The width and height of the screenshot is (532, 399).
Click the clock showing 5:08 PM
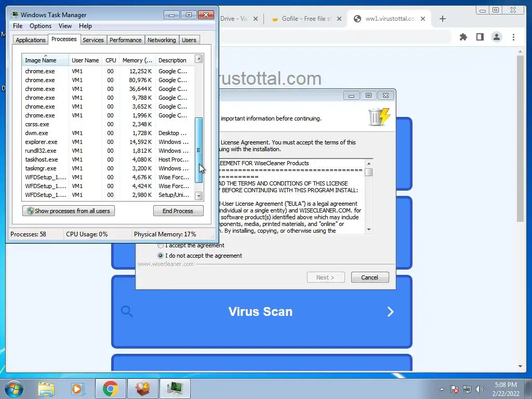click(x=506, y=385)
